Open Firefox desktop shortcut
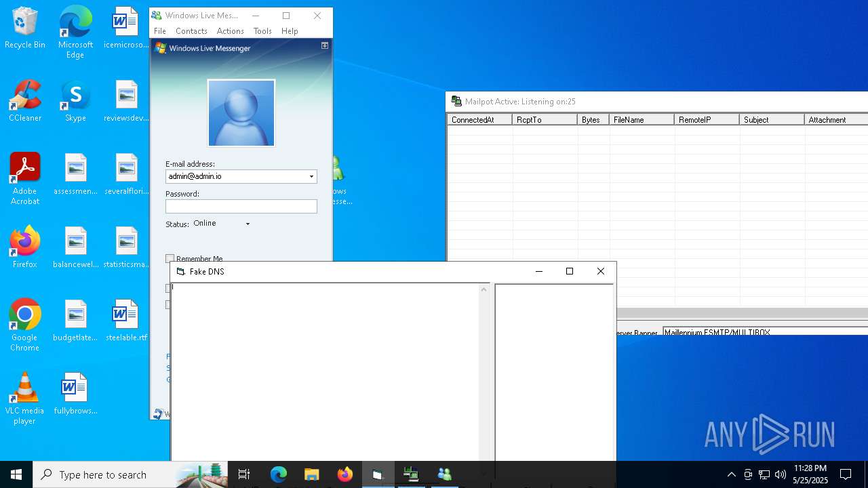The height and width of the screenshot is (488, 868). 25,248
